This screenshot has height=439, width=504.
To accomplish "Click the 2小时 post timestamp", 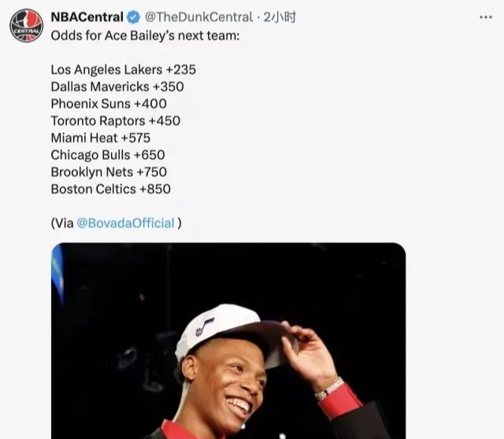I will tap(280, 17).
